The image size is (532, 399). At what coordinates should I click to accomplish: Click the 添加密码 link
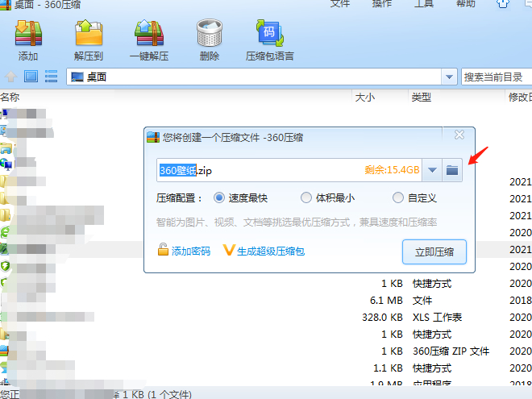click(191, 251)
